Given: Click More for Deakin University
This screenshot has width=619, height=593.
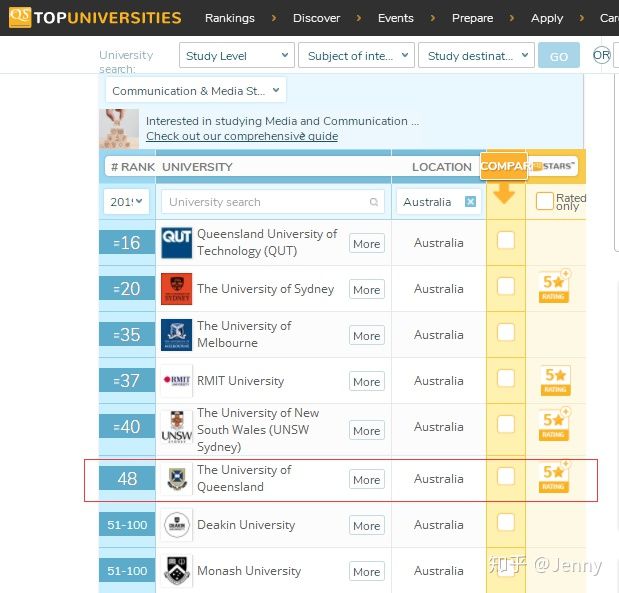Looking at the screenshot, I should (367, 525).
